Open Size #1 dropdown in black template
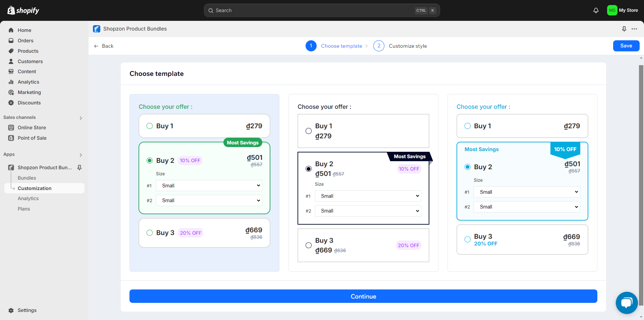644x320 pixels. point(368,196)
